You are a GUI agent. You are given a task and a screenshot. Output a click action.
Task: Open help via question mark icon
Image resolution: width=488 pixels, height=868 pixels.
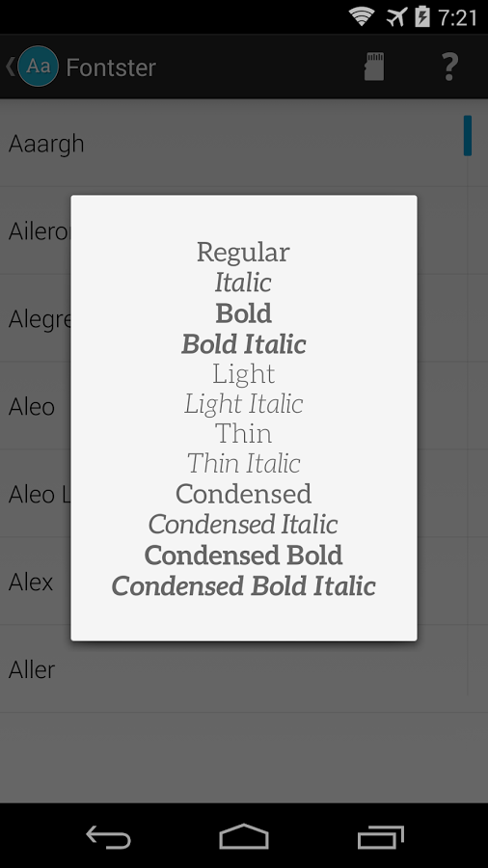pos(449,67)
